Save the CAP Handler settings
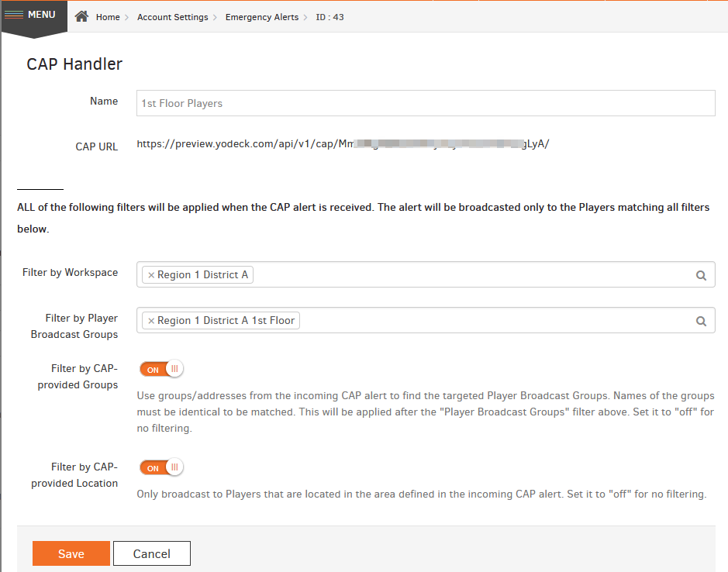The width and height of the screenshot is (728, 572). (71, 553)
